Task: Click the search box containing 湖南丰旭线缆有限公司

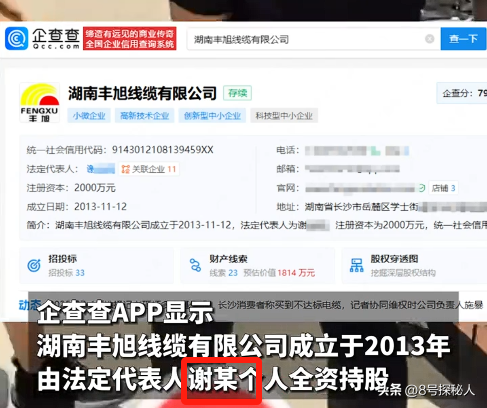Action: tap(313, 39)
